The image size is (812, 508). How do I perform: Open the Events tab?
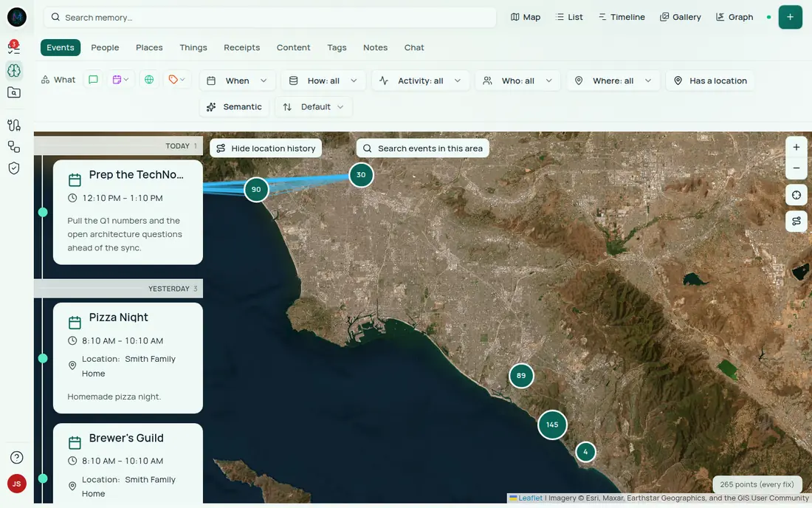(x=61, y=47)
